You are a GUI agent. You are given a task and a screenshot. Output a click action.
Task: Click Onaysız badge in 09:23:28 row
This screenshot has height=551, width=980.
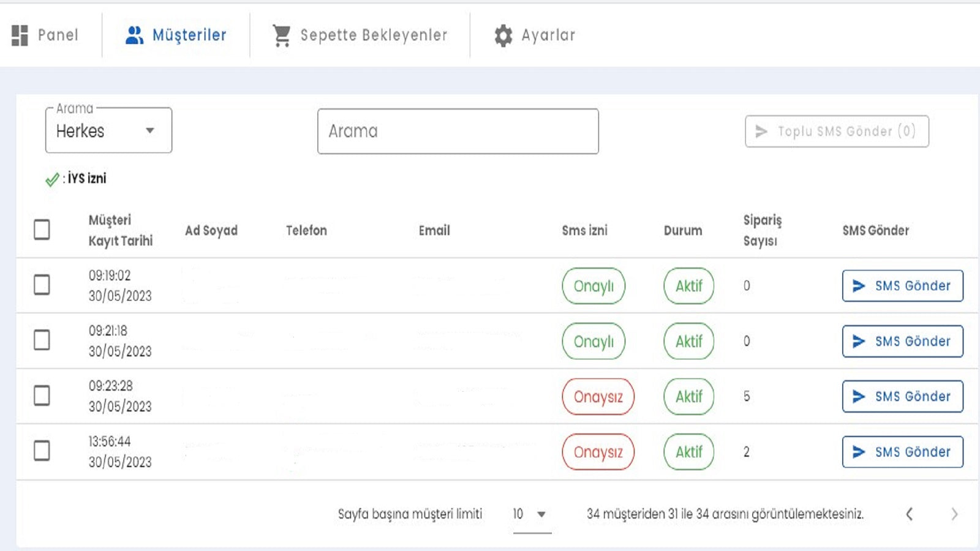click(598, 397)
